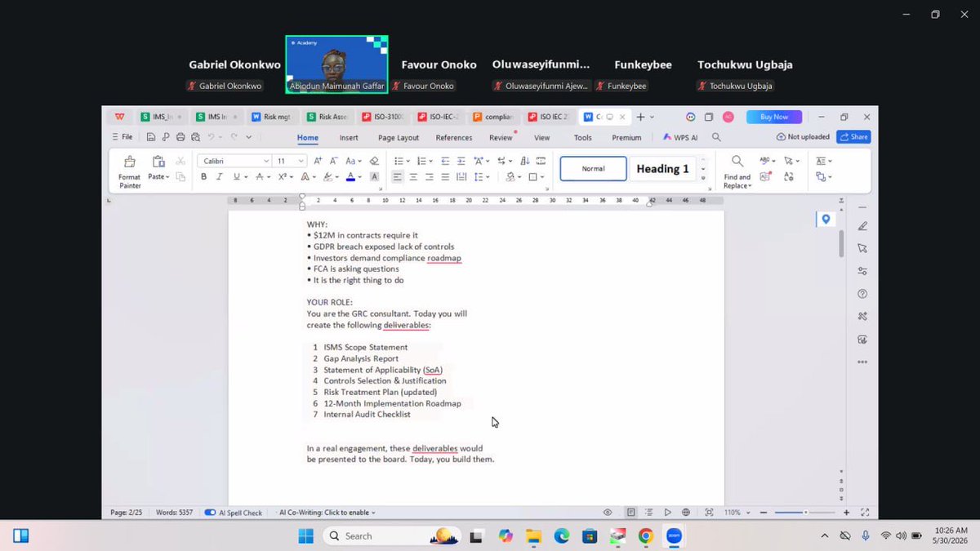The image size is (980, 551).
Task: Click the help question mark in right sidebar
Action: tap(862, 294)
